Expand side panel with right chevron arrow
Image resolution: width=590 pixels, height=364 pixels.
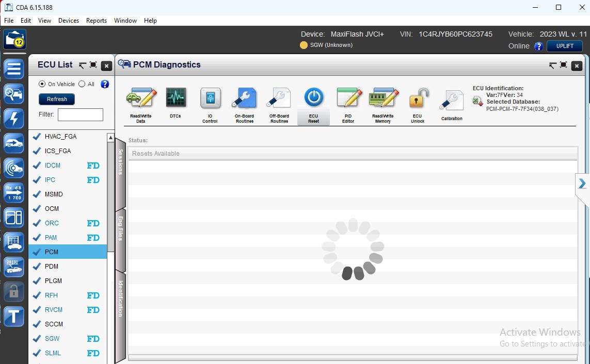coord(582,184)
